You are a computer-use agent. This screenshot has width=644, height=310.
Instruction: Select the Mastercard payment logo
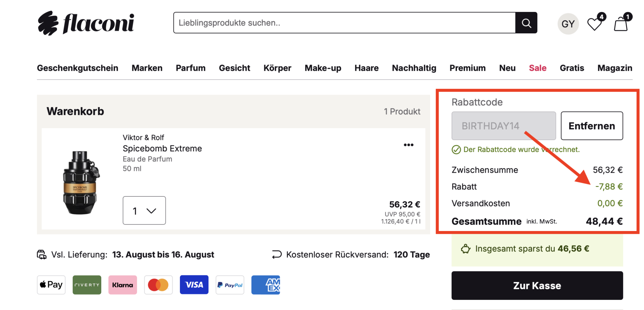click(158, 285)
